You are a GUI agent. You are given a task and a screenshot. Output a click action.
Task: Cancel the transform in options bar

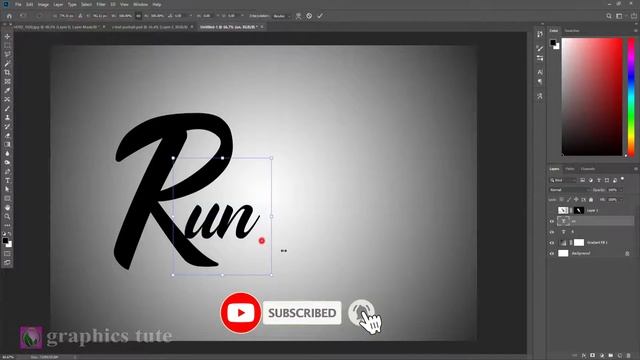coord(309,16)
